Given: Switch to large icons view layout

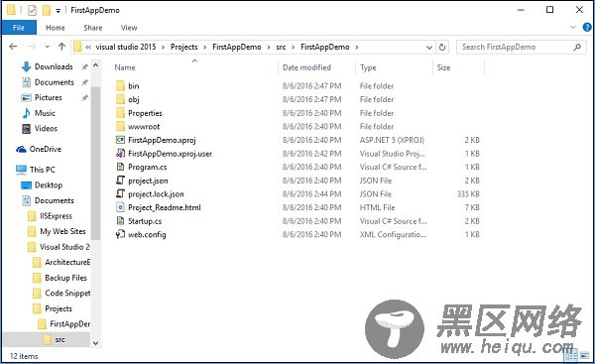Looking at the screenshot, I should pos(585,355).
